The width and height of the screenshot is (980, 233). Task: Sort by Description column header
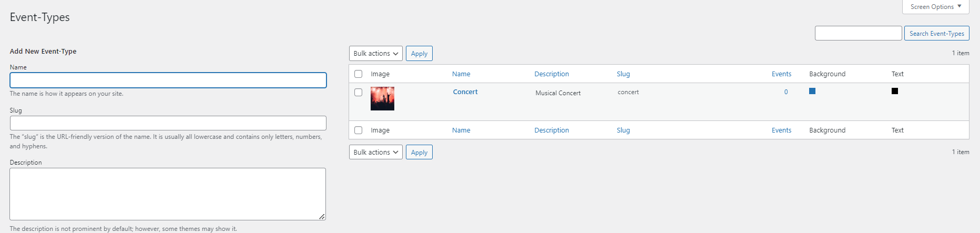(552, 74)
